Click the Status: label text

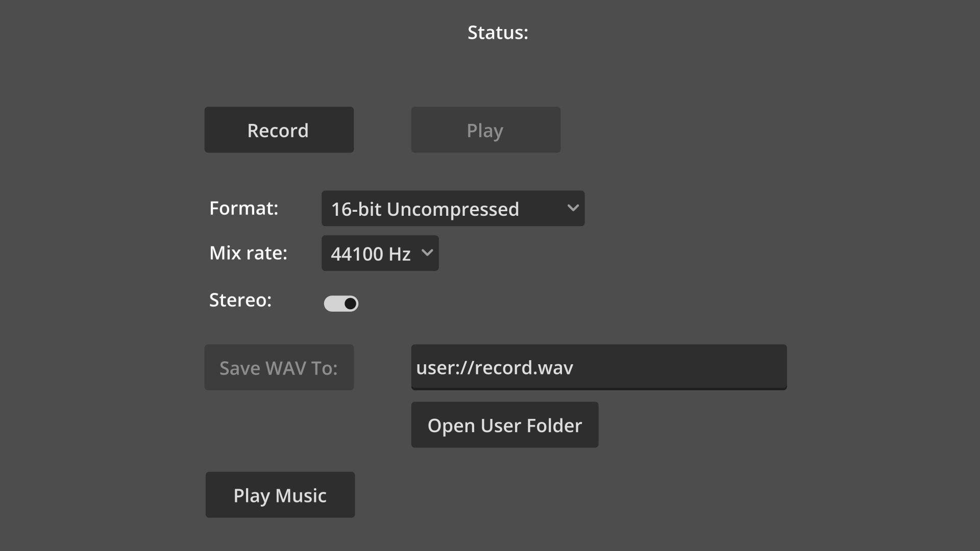pos(498,33)
